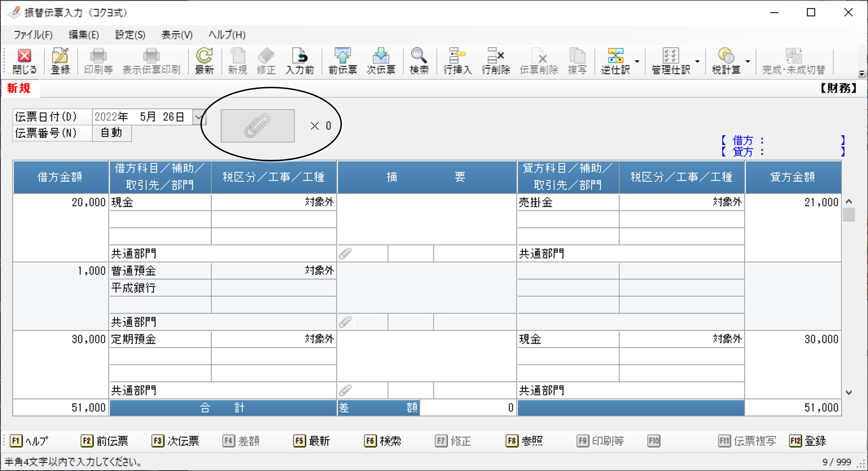Click the 摘要 cell of the 現金 row
This screenshot has width=868, height=471.
click(427, 219)
